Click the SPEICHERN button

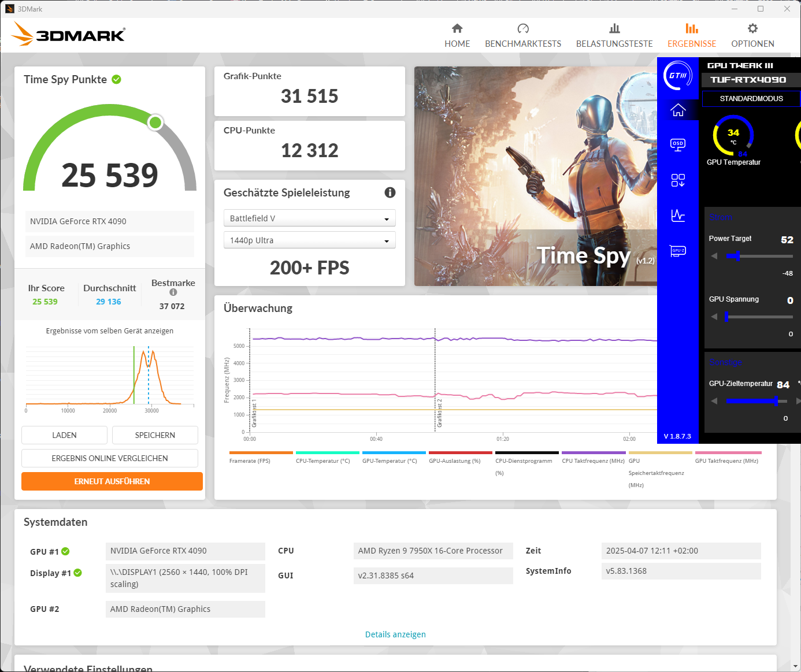tap(155, 435)
